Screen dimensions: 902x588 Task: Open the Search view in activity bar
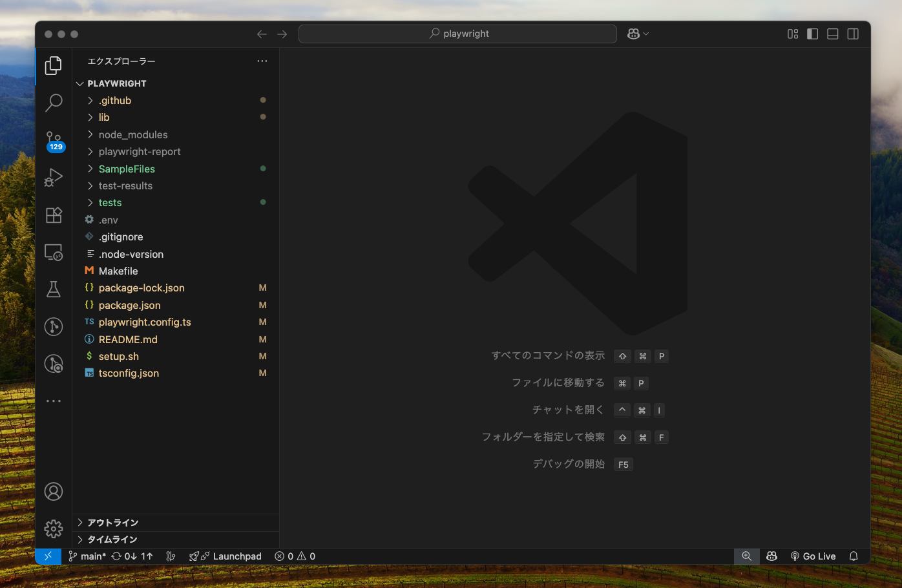click(54, 102)
